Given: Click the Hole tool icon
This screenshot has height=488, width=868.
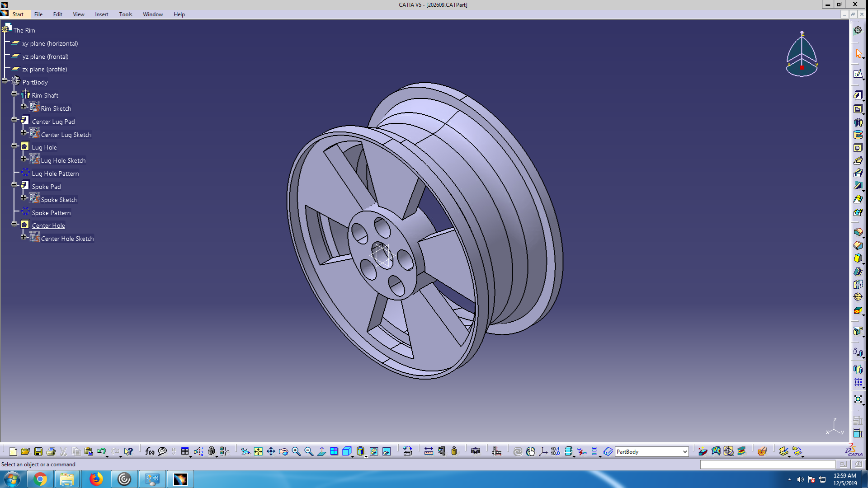Looking at the screenshot, I should pos(858,148).
